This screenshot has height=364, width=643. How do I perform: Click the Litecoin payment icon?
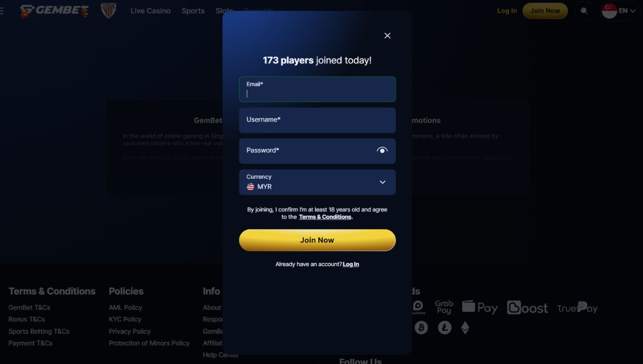445,328
